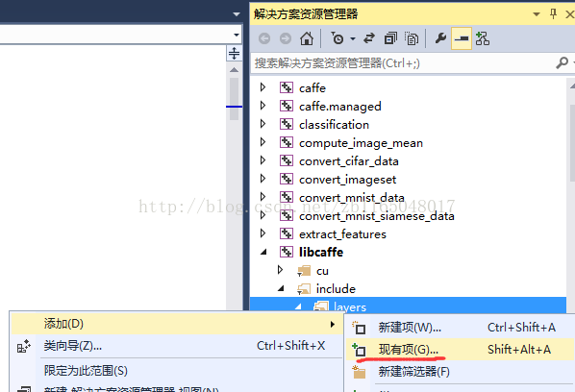Expand the convert_imageset project node
575x392 pixels.
[262, 179]
